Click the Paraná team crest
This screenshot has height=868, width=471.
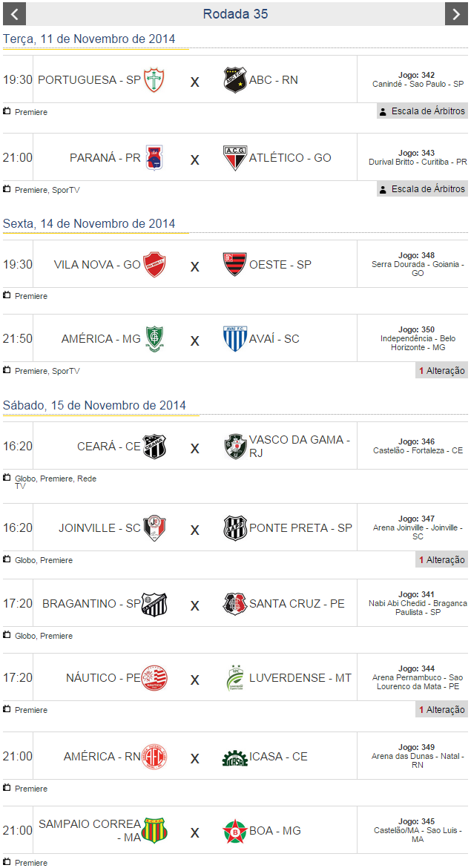pyautogui.click(x=154, y=158)
